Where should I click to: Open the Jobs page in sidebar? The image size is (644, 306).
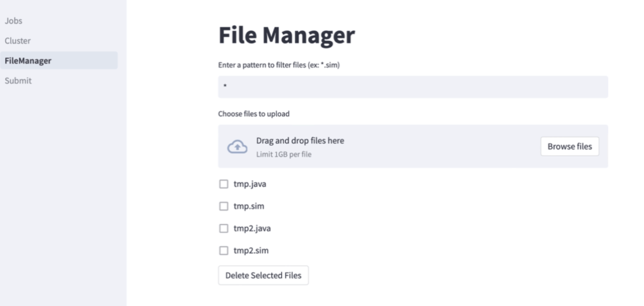click(x=14, y=21)
